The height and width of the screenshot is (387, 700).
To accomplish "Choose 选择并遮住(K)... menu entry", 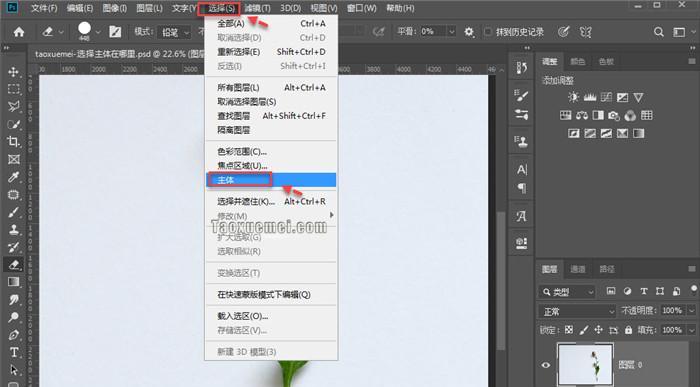I will coord(271,201).
